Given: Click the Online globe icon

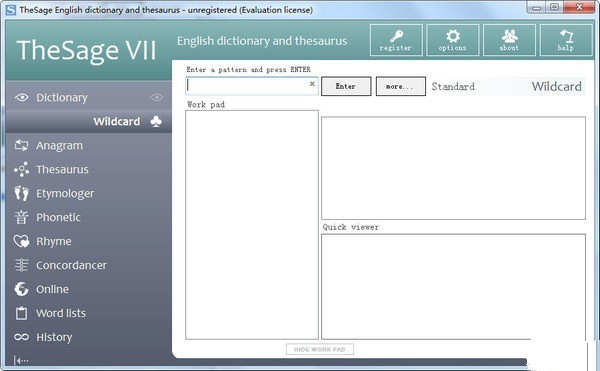Looking at the screenshot, I should [21, 289].
